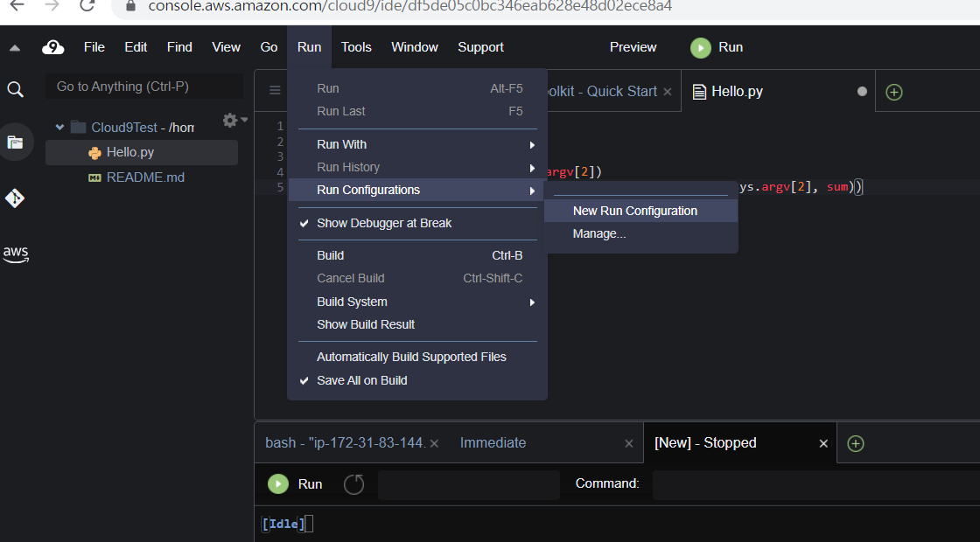
Task: Expand the Build System submenu
Action: click(x=418, y=302)
